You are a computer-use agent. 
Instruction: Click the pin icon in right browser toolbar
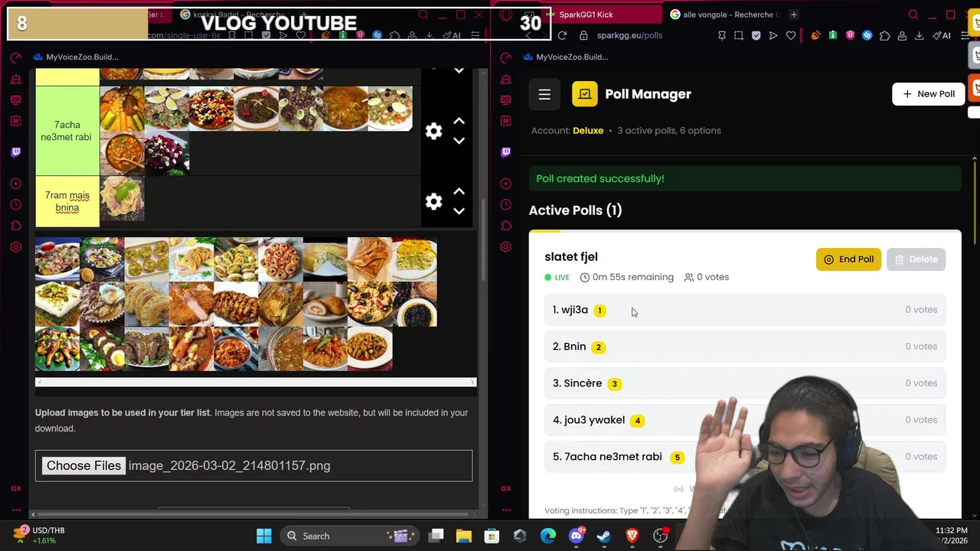[x=721, y=35]
